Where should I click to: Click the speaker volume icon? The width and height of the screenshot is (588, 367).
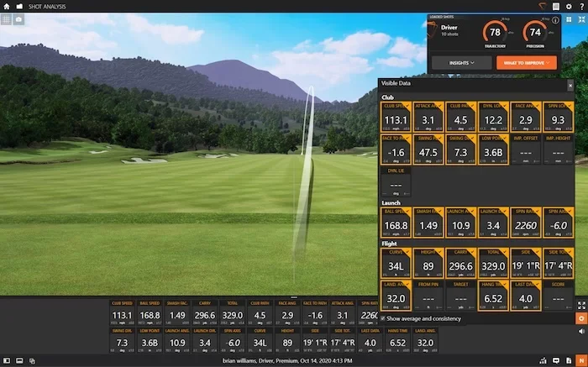581,332
